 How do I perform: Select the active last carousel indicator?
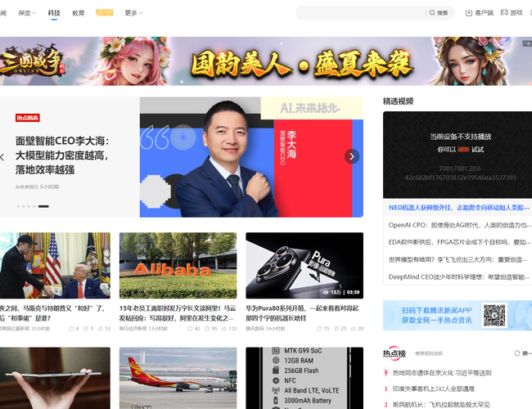[43, 206]
